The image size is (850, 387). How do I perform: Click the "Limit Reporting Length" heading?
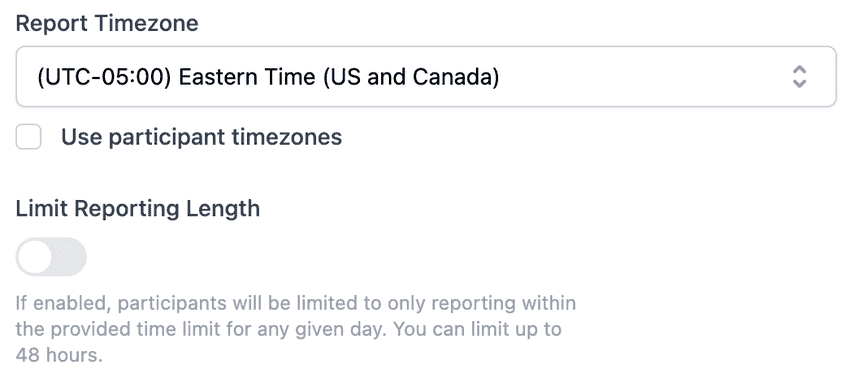138,209
